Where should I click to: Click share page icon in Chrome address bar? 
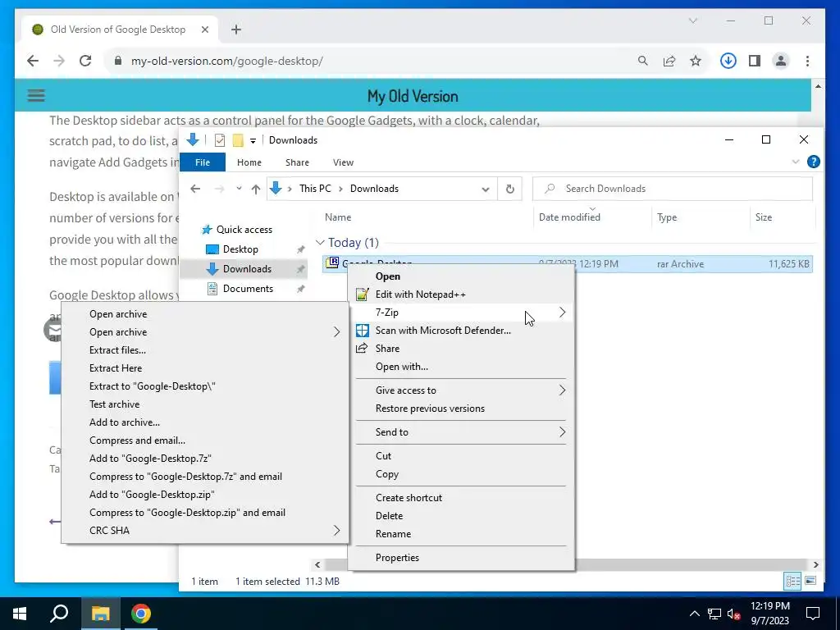669,61
